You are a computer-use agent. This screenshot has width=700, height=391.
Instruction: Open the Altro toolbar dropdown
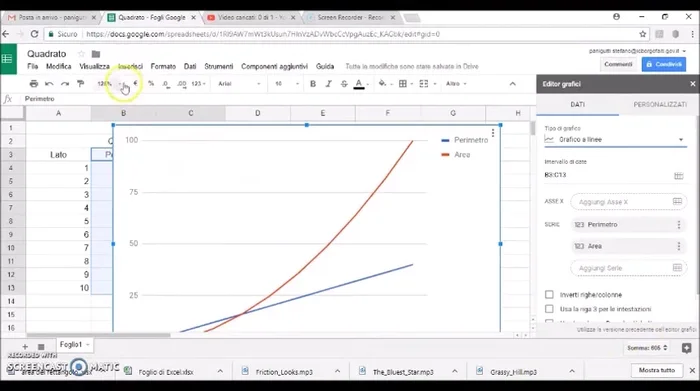click(x=456, y=83)
